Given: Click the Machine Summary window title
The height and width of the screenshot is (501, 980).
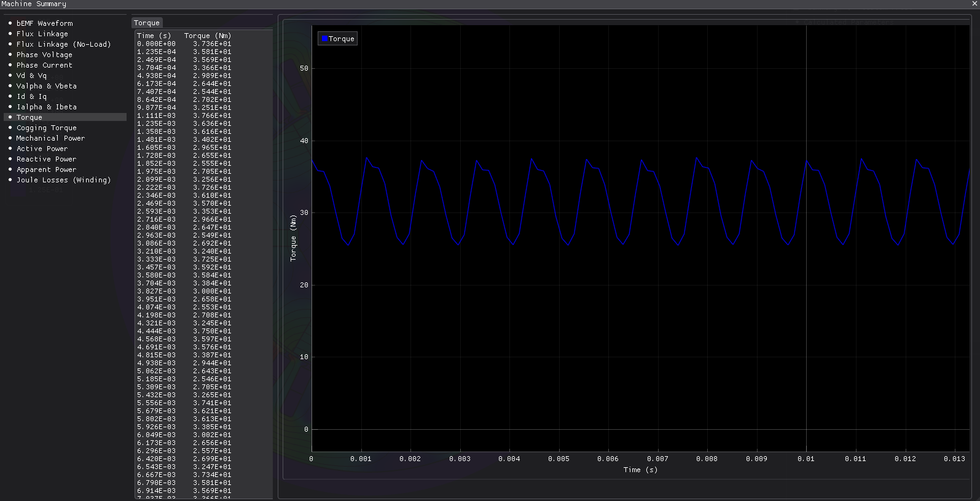Looking at the screenshot, I should coord(34,4).
